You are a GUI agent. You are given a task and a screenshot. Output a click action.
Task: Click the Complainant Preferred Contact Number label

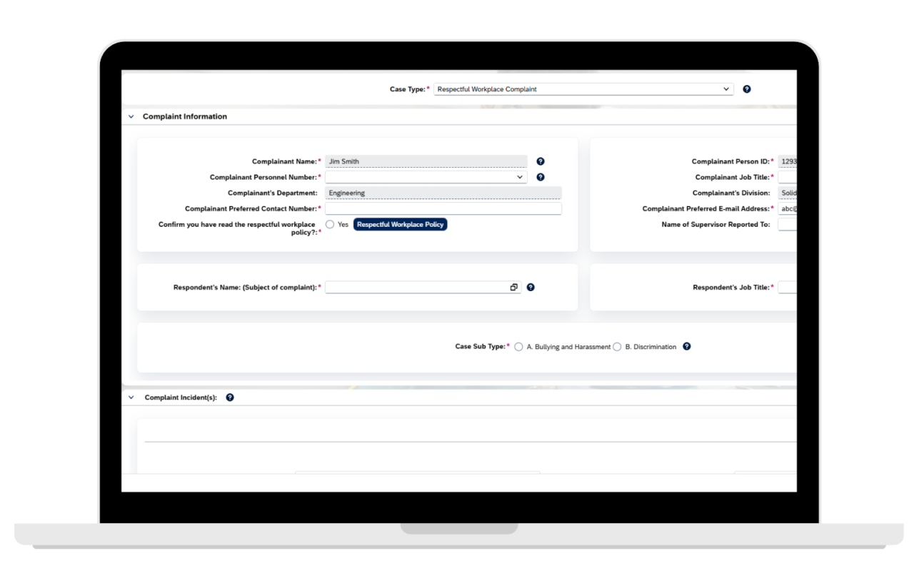[x=251, y=208]
